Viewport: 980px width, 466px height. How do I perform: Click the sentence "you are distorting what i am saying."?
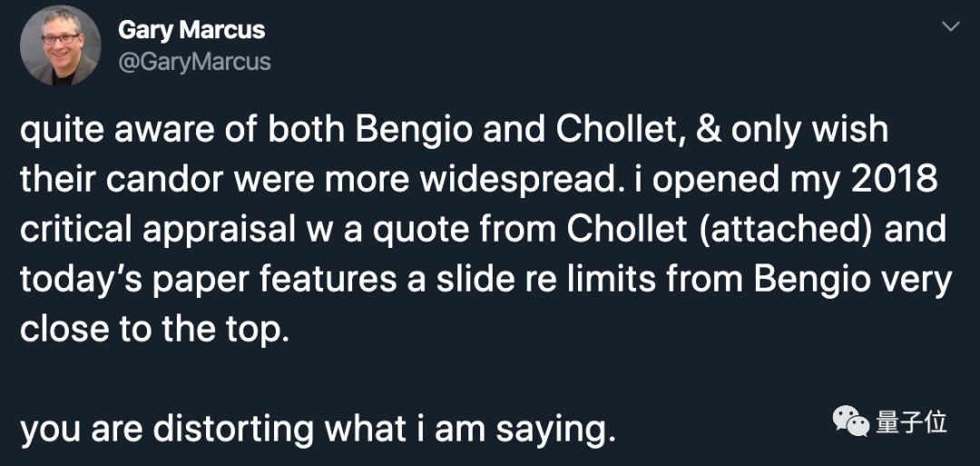pos(318,428)
